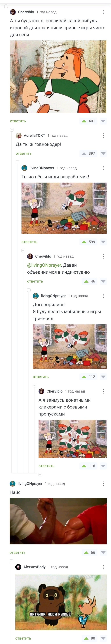Reply to the 'Да ты ж говнокодер!' comment
This screenshot has width=111, height=644.
pos(24,153)
